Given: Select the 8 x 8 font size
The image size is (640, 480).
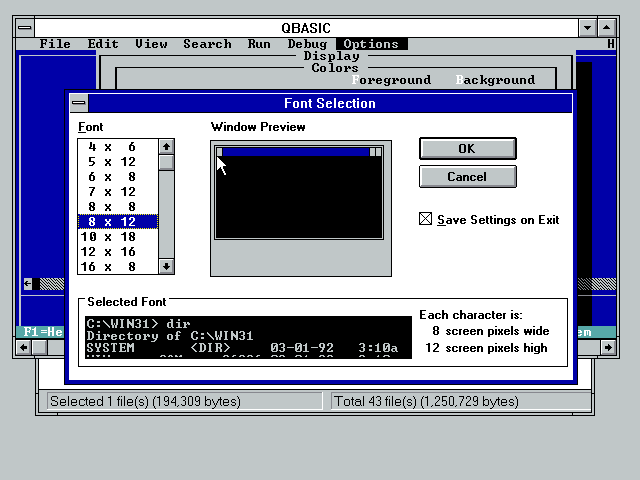Looking at the screenshot, I should coord(118,207).
